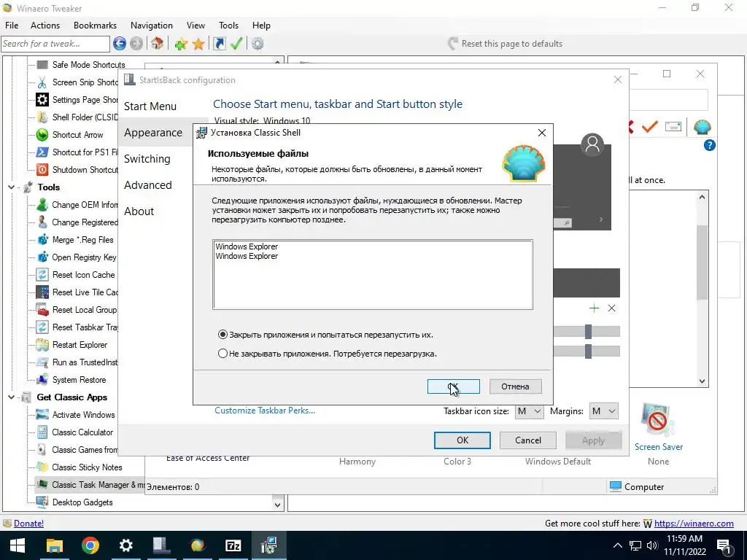Open Bookmarks menu

point(96,26)
